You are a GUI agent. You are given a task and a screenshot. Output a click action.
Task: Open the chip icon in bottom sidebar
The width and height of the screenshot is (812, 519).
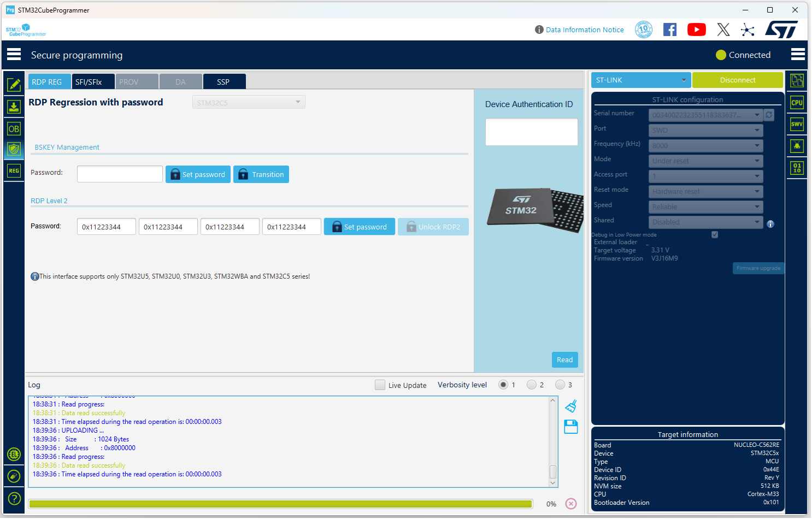[x=14, y=454]
